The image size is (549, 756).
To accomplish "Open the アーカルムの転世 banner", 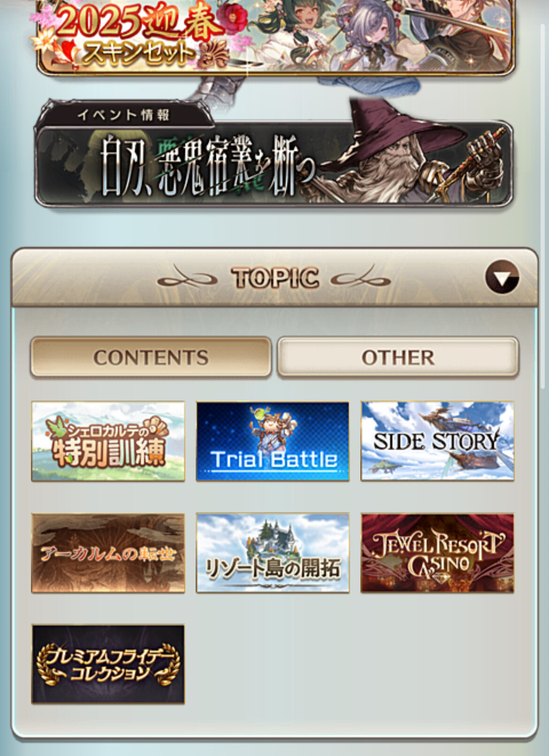I will pyautogui.click(x=108, y=553).
